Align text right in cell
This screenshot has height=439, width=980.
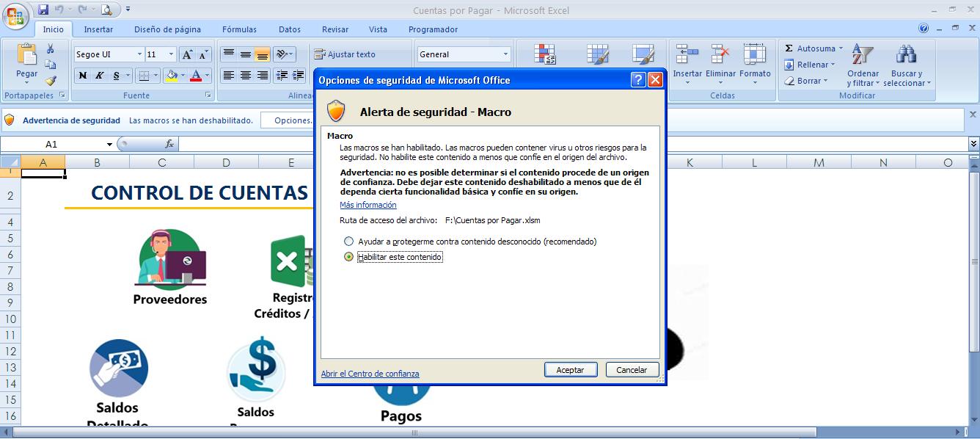point(262,76)
